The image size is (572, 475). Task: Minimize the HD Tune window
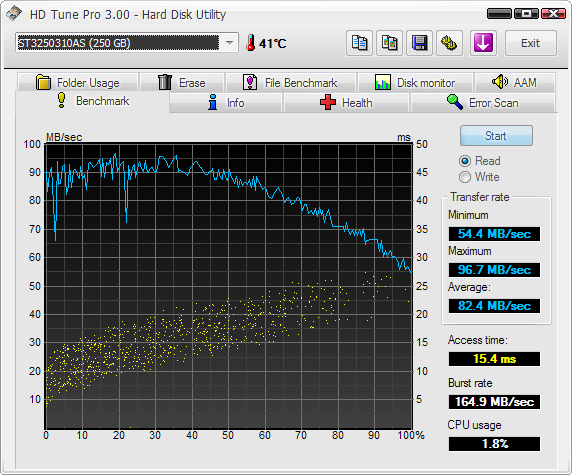499,13
